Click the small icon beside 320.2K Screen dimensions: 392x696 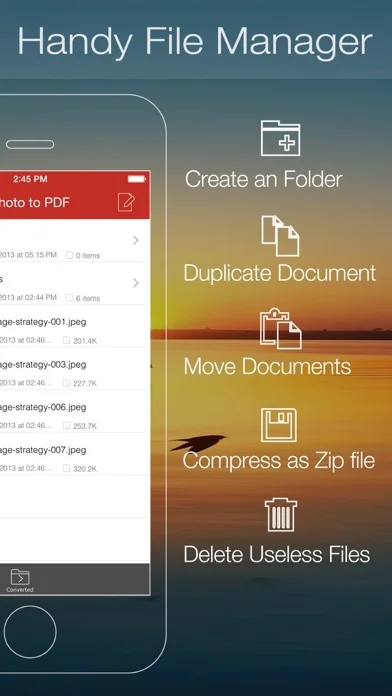point(66,468)
